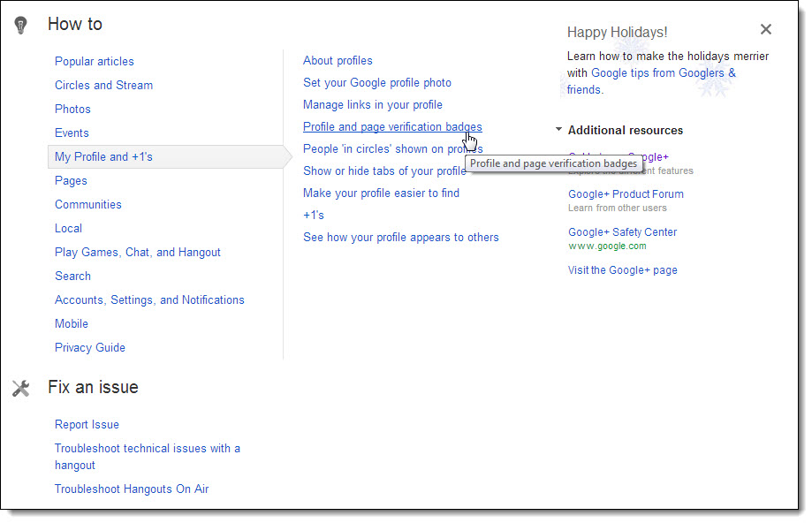This screenshot has width=812, height=523.
Task: Click the wrench icon beside Fix an issue
Action: point(20,389)
